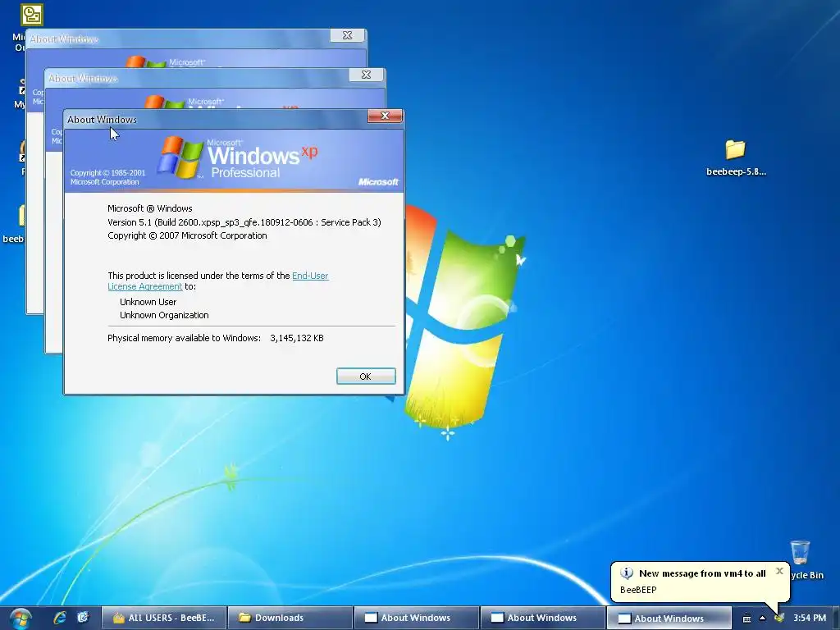The height and width of the screenshot is (630, 840).
Task: Switch to ALL USERS - BeeBEEP taskbar button
Action: (164, 618)
